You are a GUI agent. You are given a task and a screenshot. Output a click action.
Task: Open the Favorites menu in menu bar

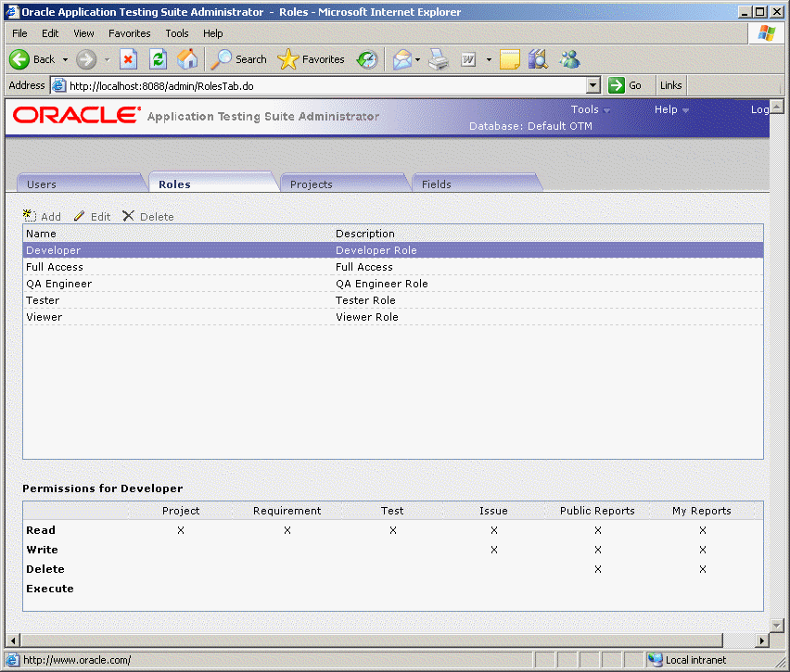(129, 33)
